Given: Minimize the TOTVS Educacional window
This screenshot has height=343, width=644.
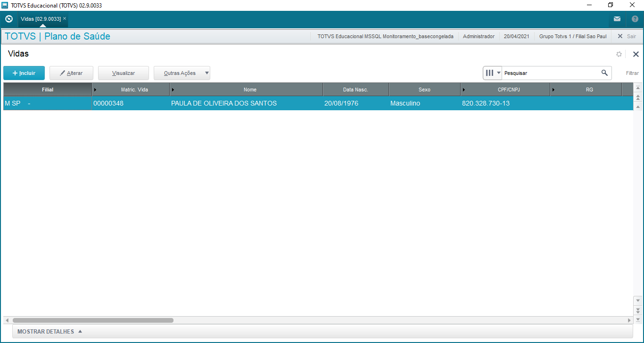Looking at the screenshot, I should (x=589, y=5).
